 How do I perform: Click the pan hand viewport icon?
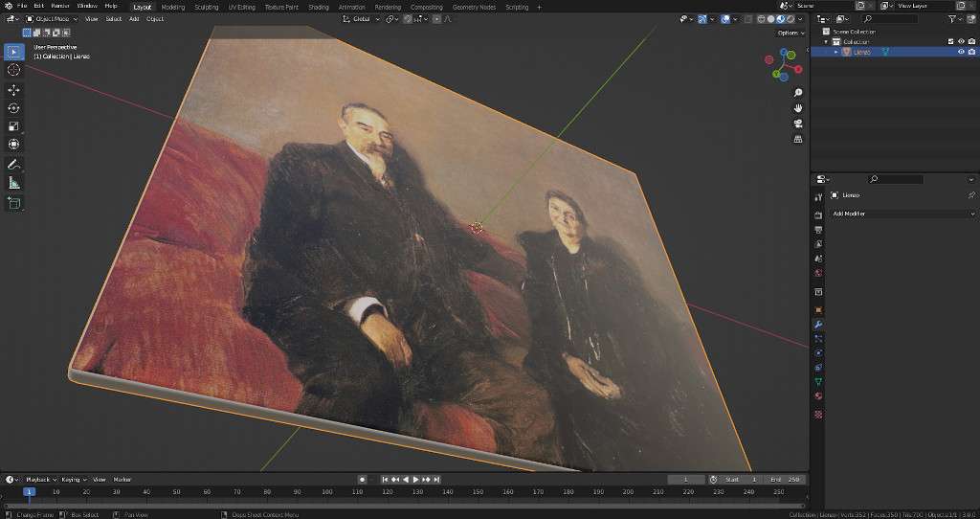(x=798, y=108)
